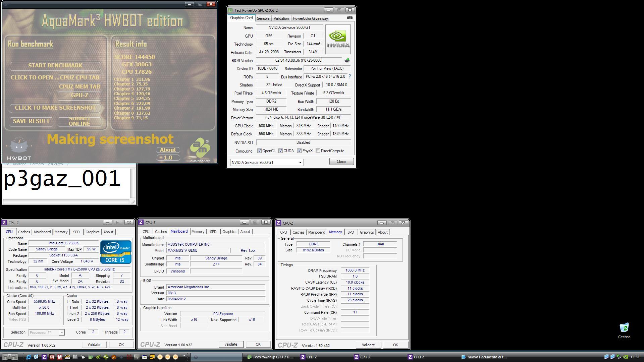Click the airplane quick launch icon

(83, 357)
